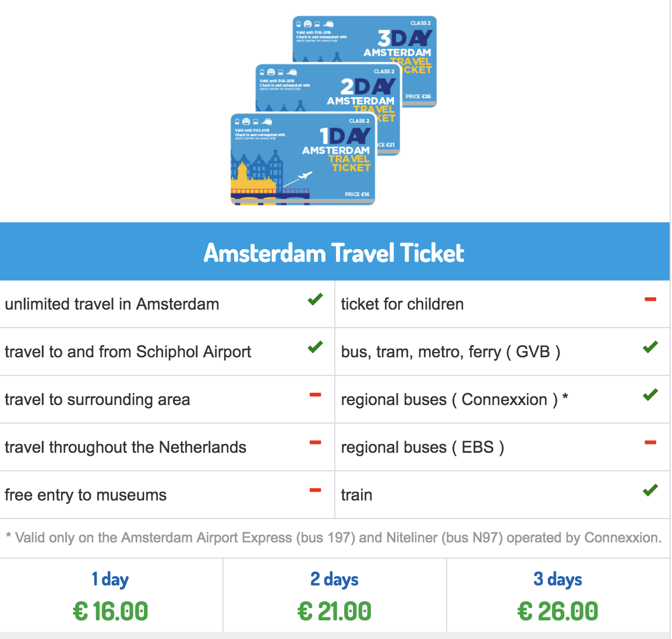The image size is (672, 639).
Task: Click the 1 Day Amsterdam Travel Ticket card
Action: [x=303, y=159]
